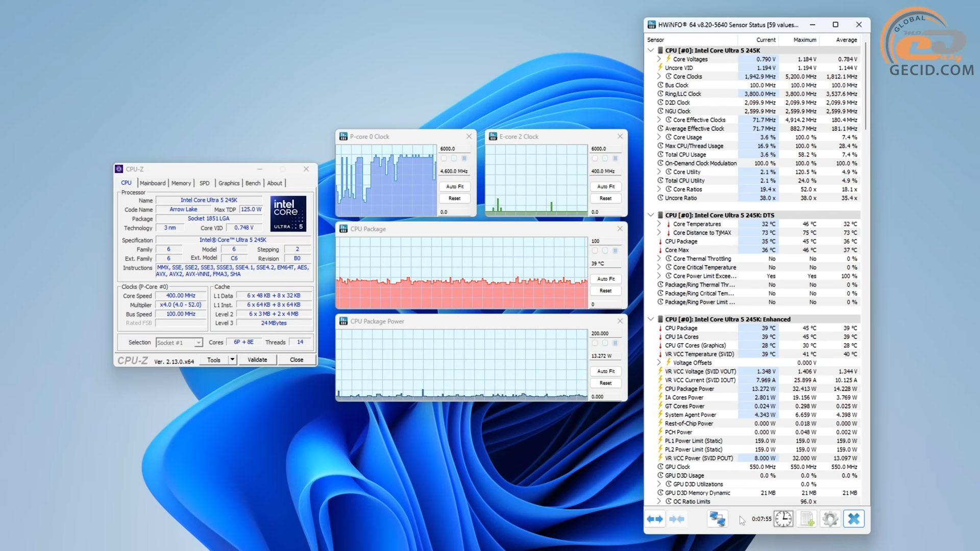Click the clock icon beside Bus Clock
The height and width of the screenshot is (551, 980).
660,85
